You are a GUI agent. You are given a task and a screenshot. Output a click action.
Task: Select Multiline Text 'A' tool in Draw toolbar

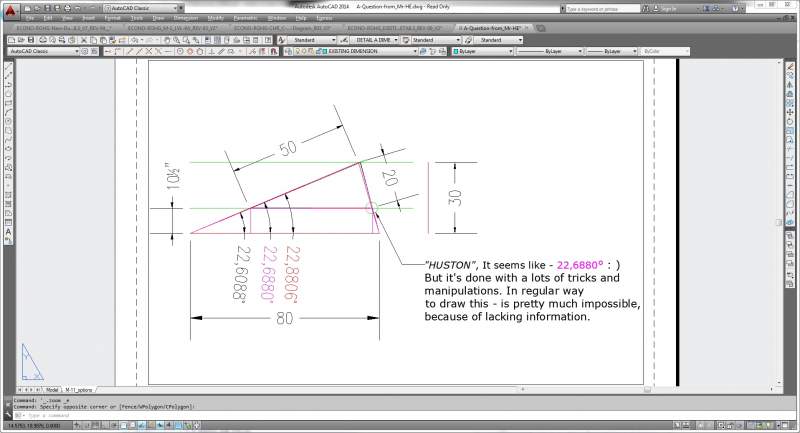coord(8,232)
